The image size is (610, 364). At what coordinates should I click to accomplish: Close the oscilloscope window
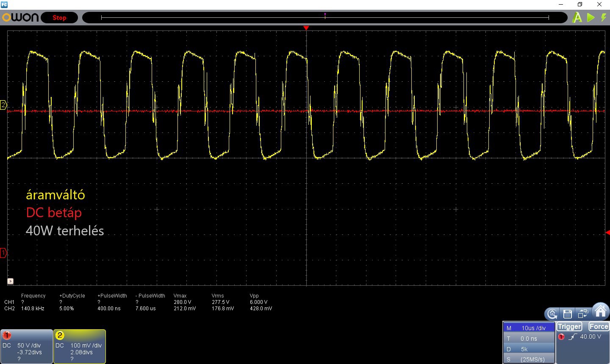(x=599, y=4)
